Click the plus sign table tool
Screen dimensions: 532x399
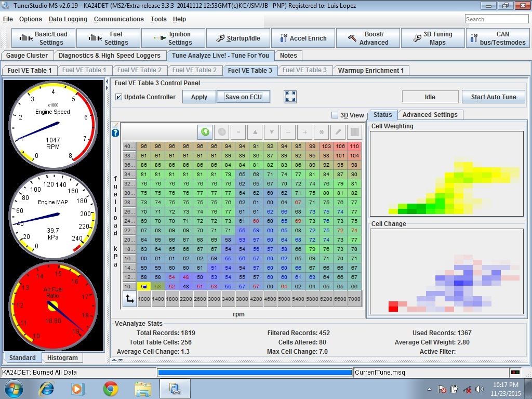tap(304, 132)
